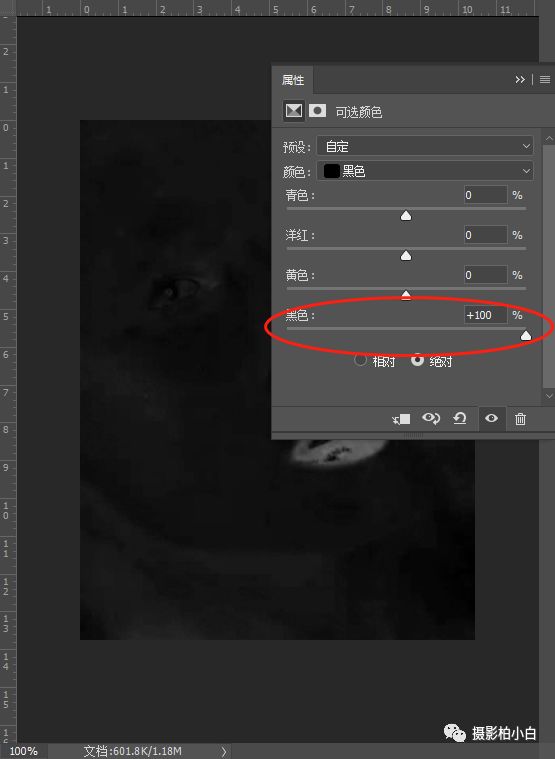This screenshot has height=759, width=555.
Task: Open the status bar arrow menu
Action: click(x=224, y=751)
